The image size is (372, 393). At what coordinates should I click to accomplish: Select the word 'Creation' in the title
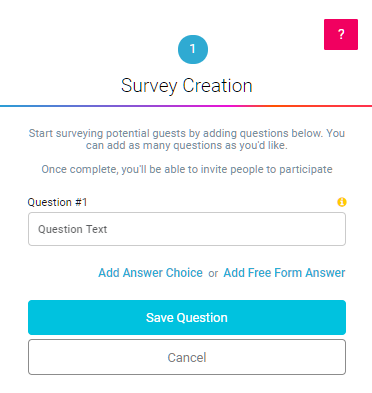click(x=217, y=86)
